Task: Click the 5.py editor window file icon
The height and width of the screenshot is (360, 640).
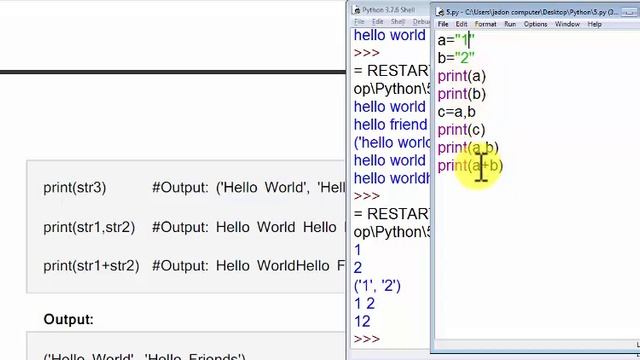Action: click(440, 12)
